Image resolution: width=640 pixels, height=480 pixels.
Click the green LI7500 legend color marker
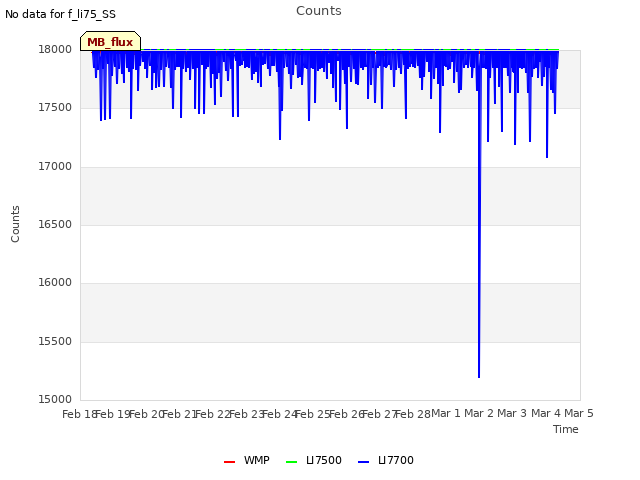point(291,462)
